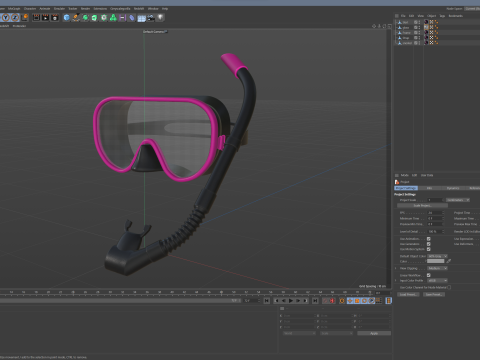Click the blue Field object icon
Screen dimensions: 480x360
point(132,18)
